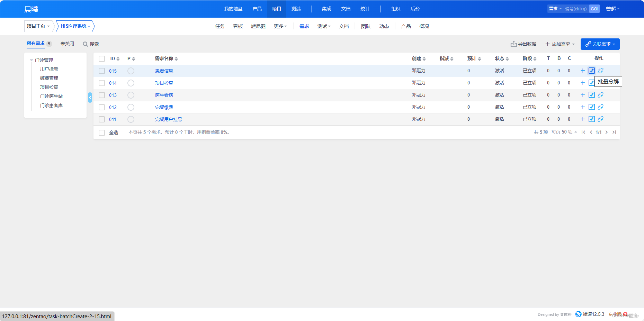Open 关联需求 dropdown button
Screen dimensions: 644x321
click(600, 44)
